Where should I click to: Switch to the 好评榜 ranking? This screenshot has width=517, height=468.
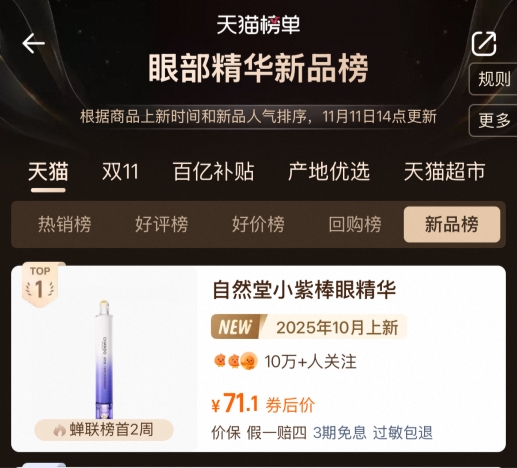tap(161, 224)
